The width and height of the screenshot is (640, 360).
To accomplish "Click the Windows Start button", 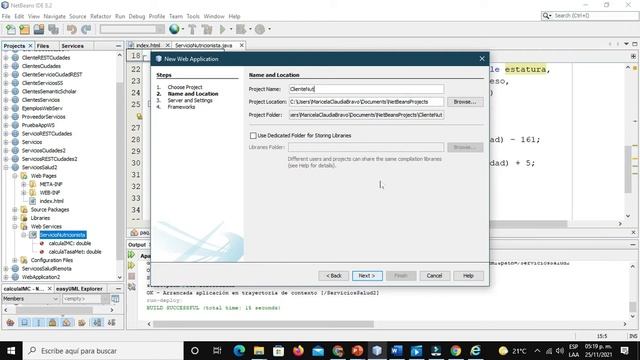I will click(11, 351).
